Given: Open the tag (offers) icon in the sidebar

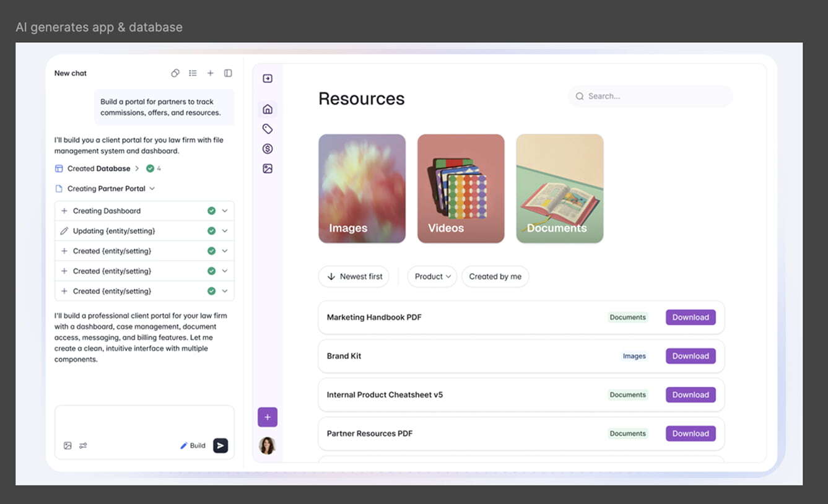Looking at the screenshot, I should coord(268,129).
